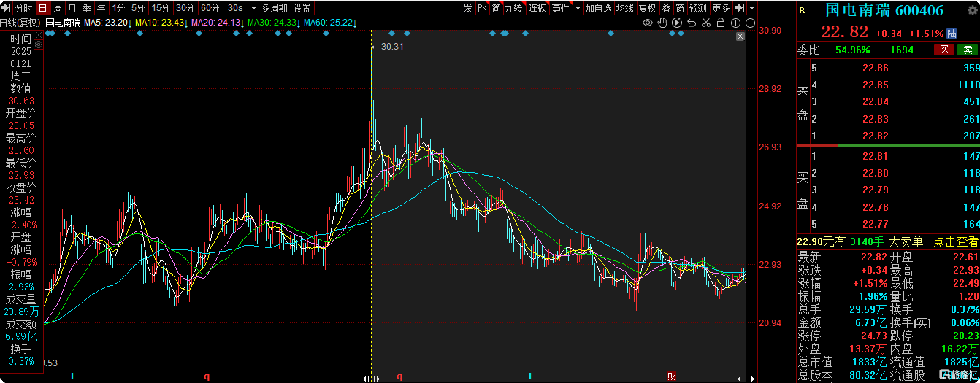The image size is (980, 383).
Task: Click green MA30 indicator label
Action: 274,23
